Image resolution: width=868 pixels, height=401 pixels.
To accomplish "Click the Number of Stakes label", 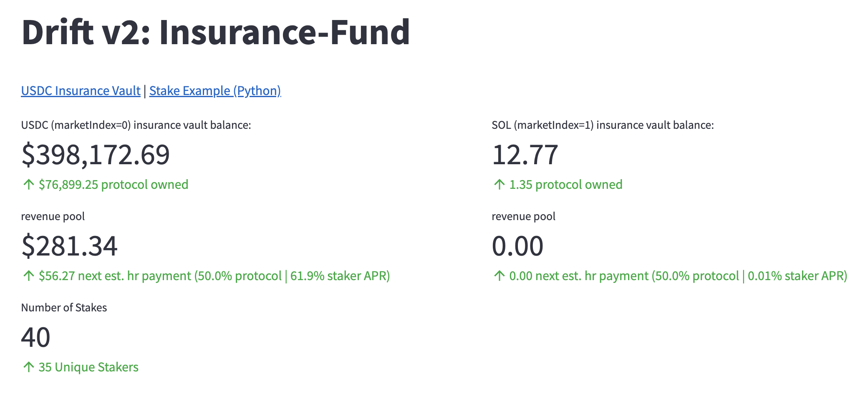I will tap(64, 308).
